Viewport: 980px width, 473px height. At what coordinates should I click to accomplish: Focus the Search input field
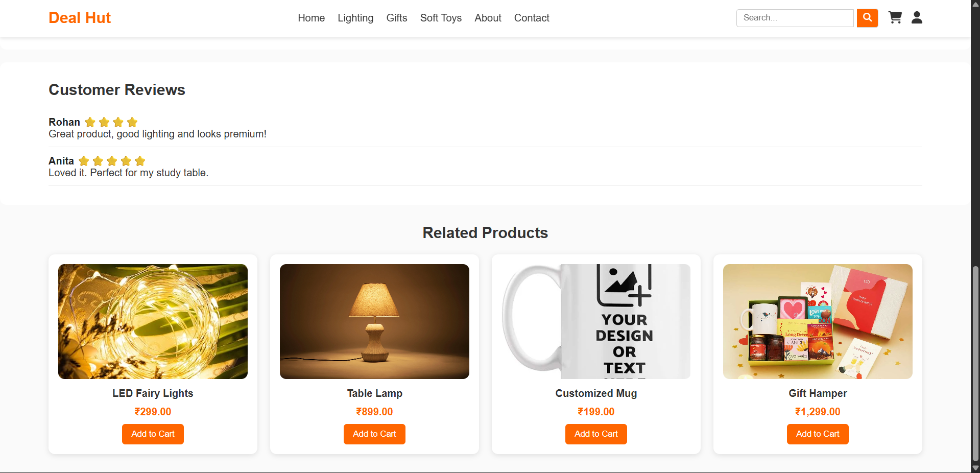(x=795, y=18)
